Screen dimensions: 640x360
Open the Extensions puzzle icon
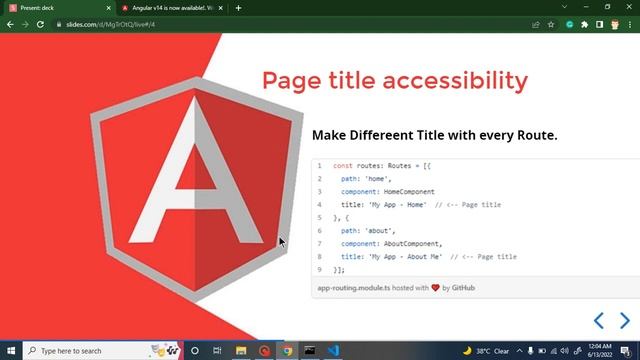(584, 24)
